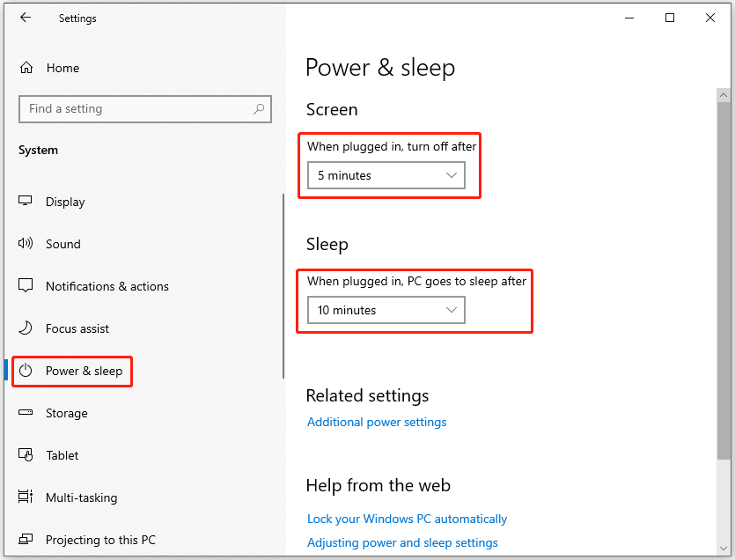Click the scrollbar up arrow
The width and height of the screenshot is (735, 560).
[x=724, y=94]
